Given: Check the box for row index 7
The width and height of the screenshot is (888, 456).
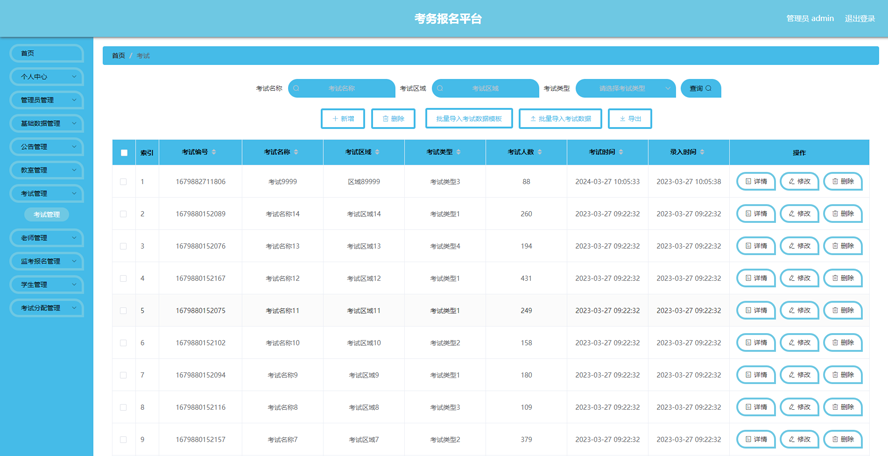Looking at the screenshot, I should (x=123, y=375).
